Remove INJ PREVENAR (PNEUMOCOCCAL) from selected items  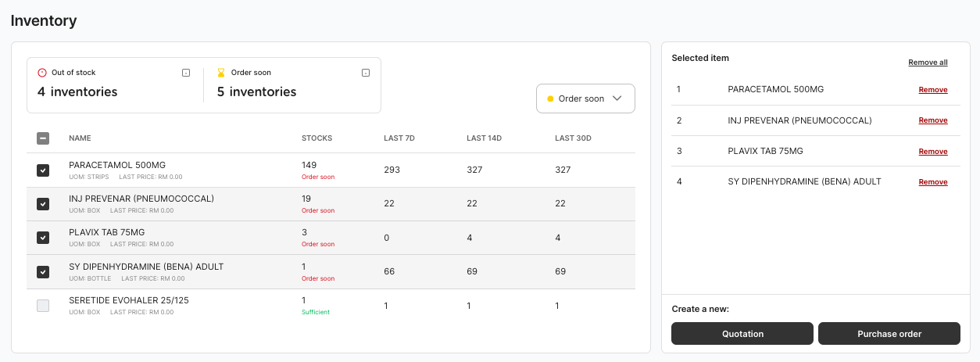pyautogui.click(x=933, y=120)
